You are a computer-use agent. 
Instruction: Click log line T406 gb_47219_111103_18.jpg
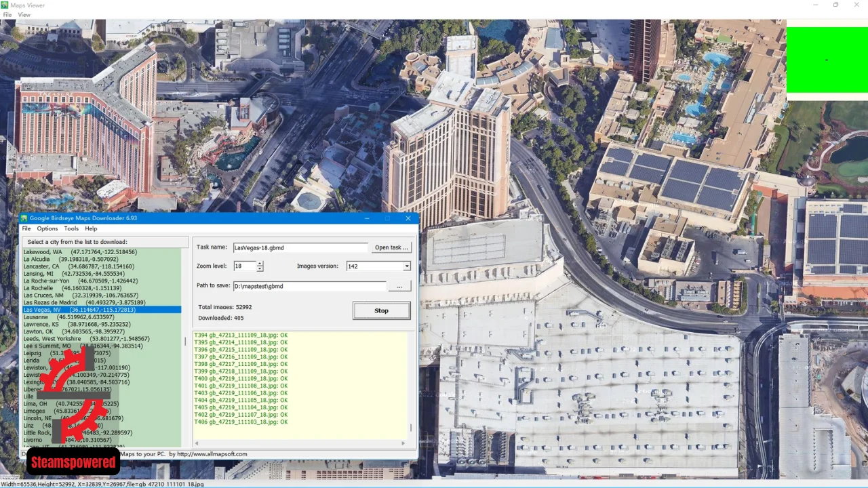click(x=241, y=422)
